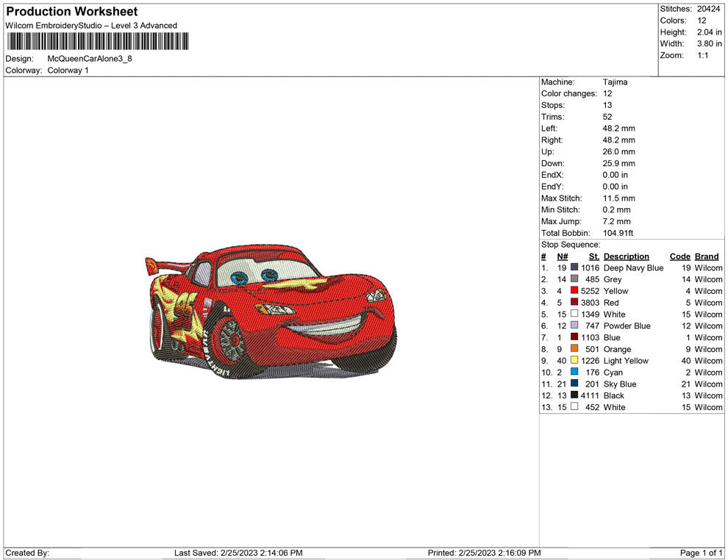Click the Cyan color swatch
728x560 pixels.
(x=574, y=372)
